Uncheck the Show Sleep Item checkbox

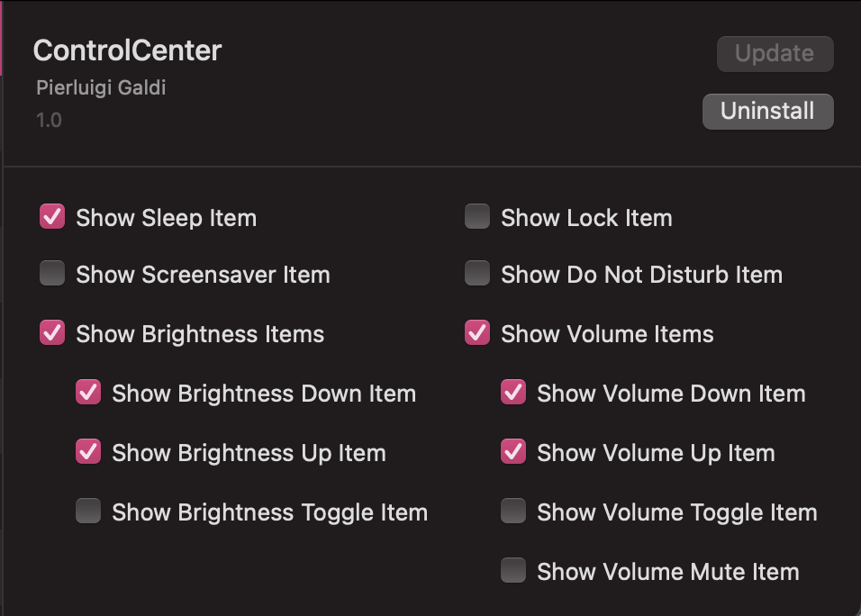(x=52, y=217)
